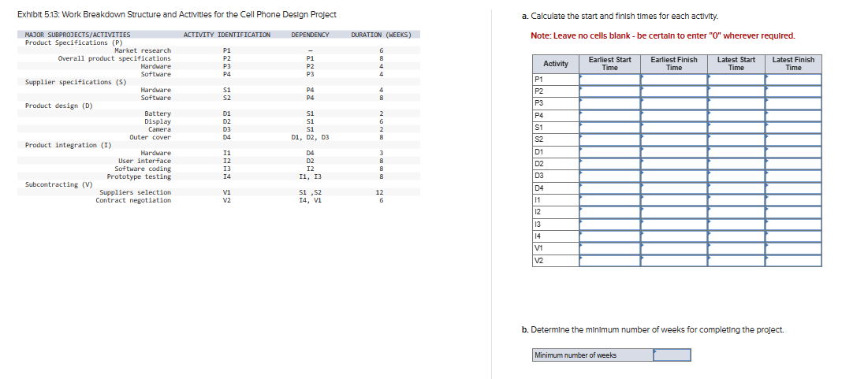Focus the Latest Finish Time cell for S2
Image resolution: width=868 pixels, height=379 pixels.
point(794,140)
